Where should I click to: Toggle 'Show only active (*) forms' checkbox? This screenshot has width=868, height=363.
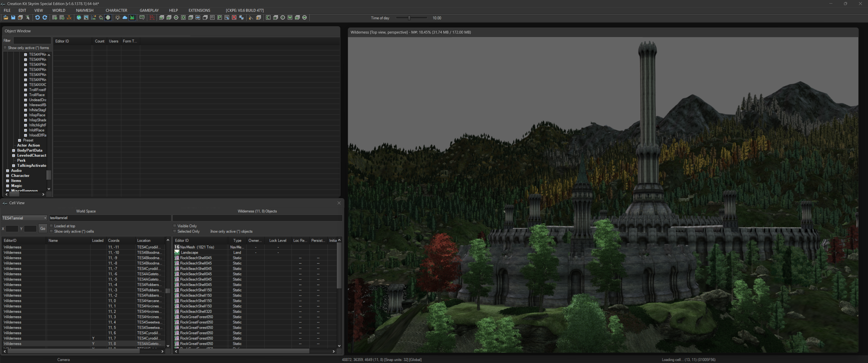[5, 48]
